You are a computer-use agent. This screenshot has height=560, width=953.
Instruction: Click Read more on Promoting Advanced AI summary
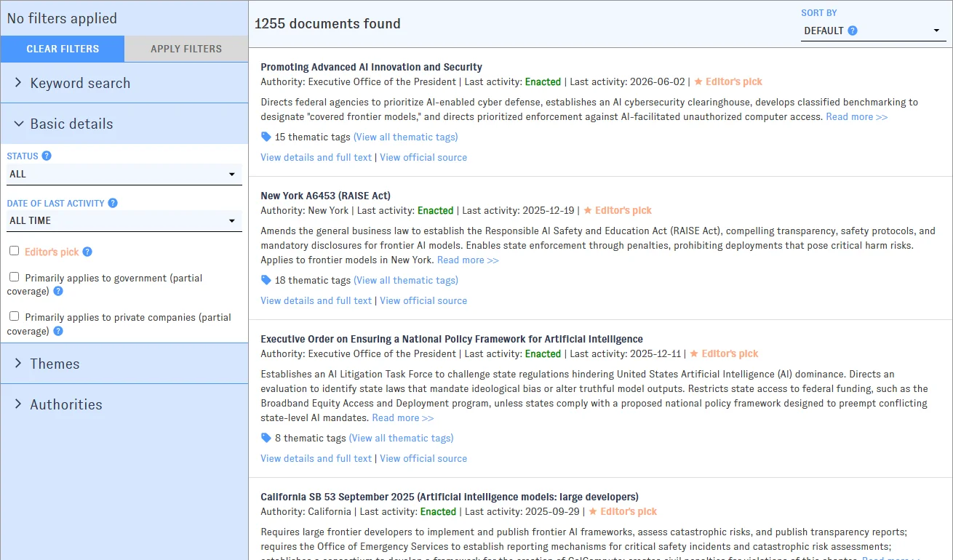click(x=857, y=116)
